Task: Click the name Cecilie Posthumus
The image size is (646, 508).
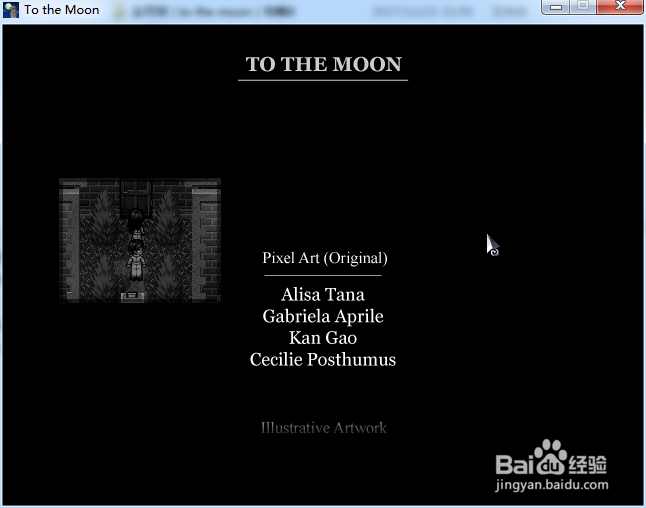Action: coord(323,360)
